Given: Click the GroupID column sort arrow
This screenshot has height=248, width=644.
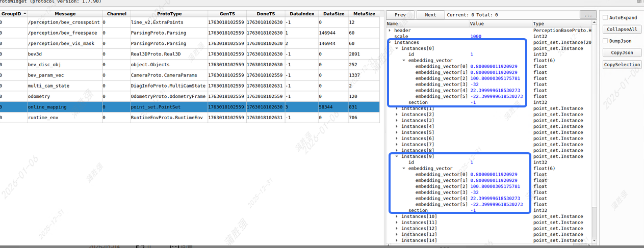Looking at the screenshot, I should click(x=25, y=13).
